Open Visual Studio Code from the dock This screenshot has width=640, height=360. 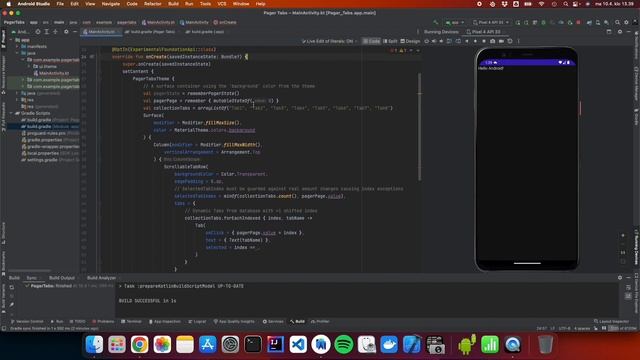click(298, 344)
